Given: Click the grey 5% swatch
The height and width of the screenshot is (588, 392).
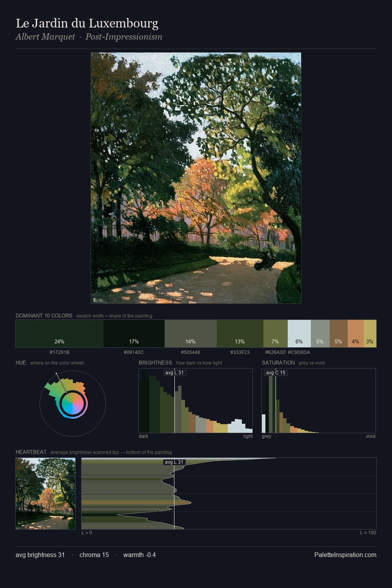Looking at the screenshot, I should (320, 334).
